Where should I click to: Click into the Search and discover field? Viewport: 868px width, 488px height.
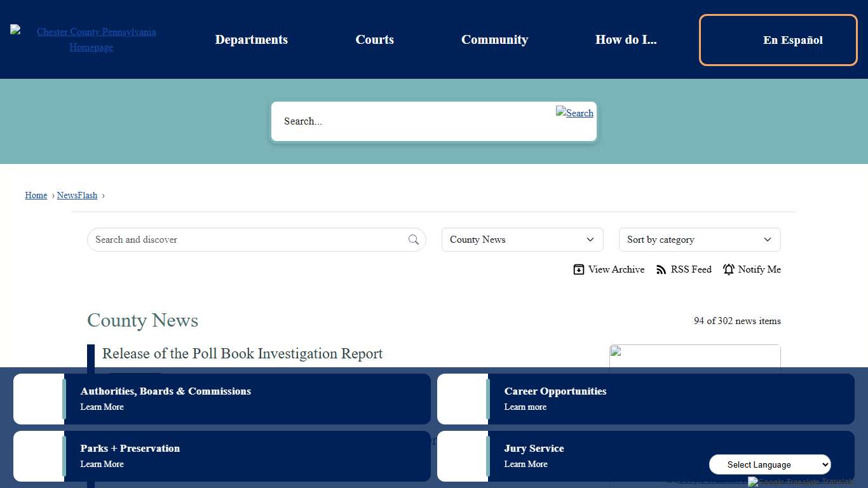point(248,240)
